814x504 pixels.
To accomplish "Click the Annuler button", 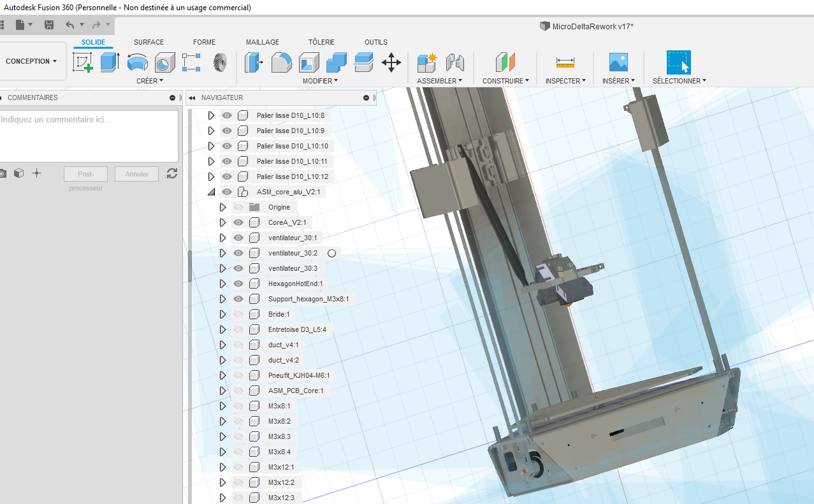I will [x=136, y=174].
